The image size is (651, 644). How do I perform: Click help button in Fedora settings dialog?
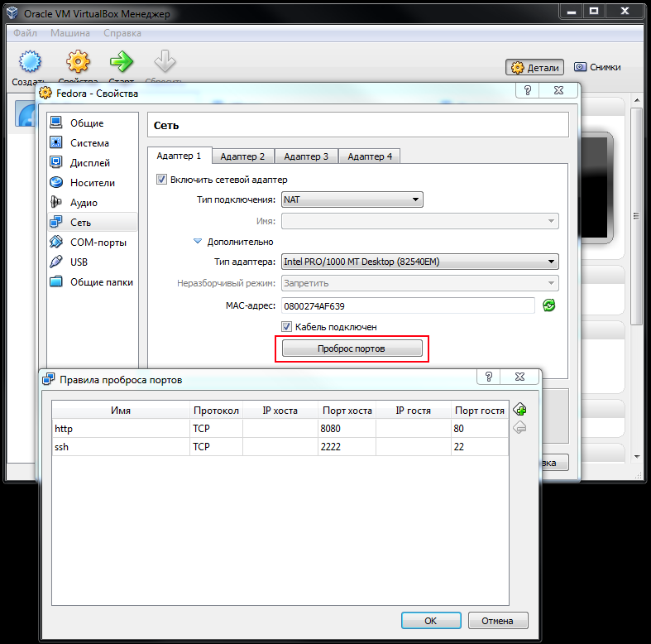527,90
